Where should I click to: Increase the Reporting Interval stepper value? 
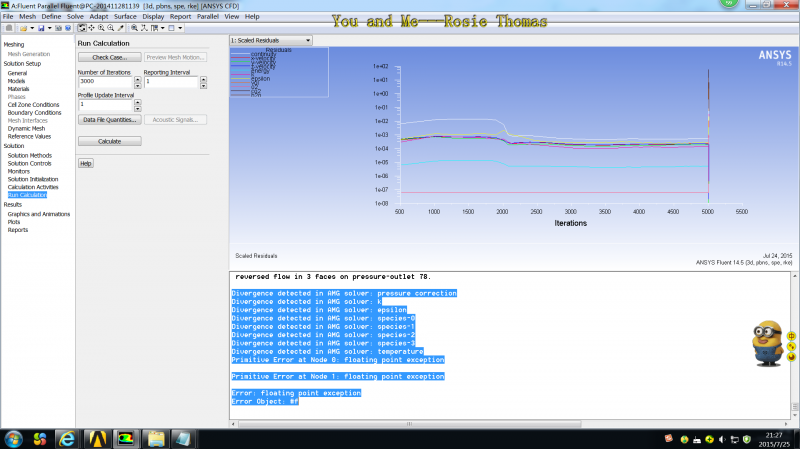click(203, 79)
